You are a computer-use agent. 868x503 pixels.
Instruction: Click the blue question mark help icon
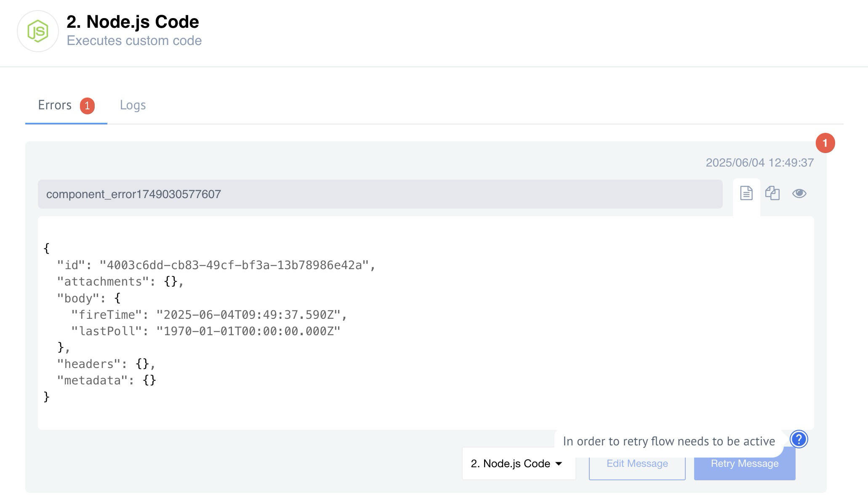[x=799, y=439]
